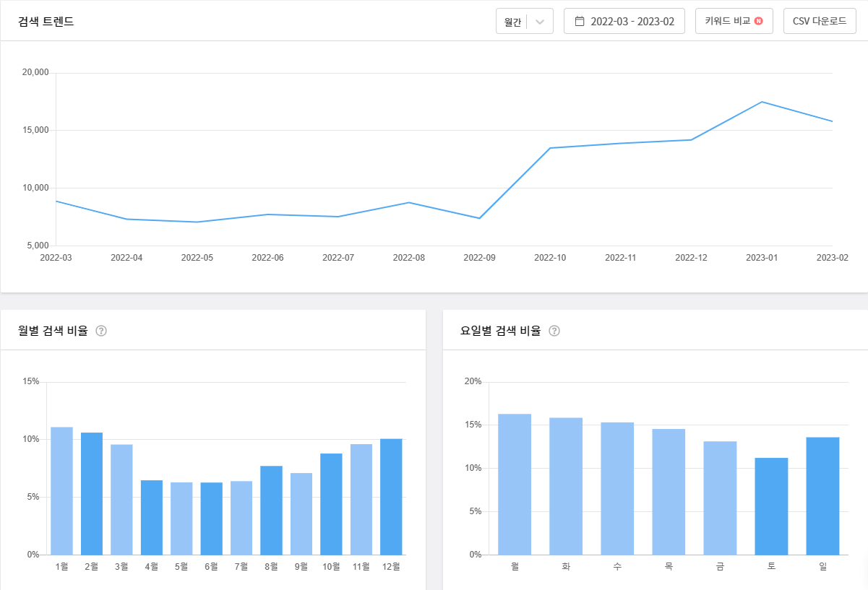868x590 pixels.
Task: Click the calendar icon in date range
Action: point(580,21)
